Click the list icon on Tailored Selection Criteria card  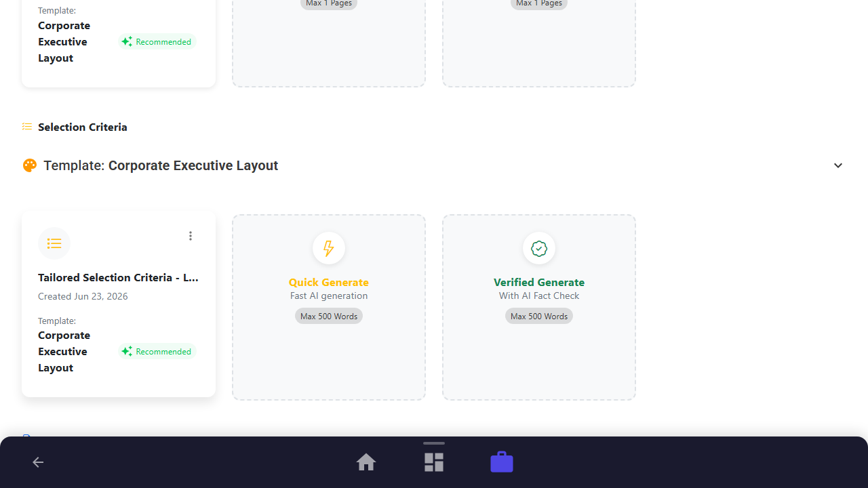coord(54,243)
